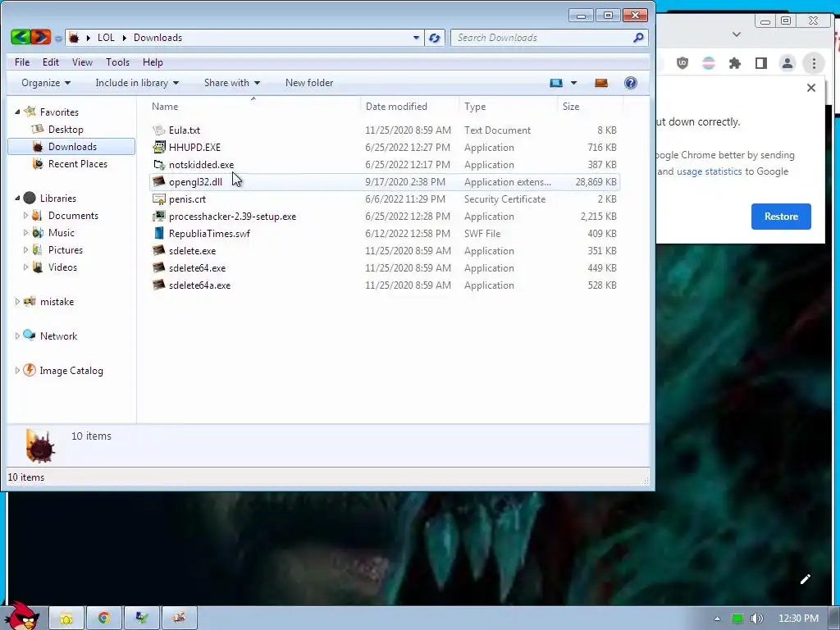Expand the Network tree node
The width and height of the screenshot is (840, 630).
tap(17, 336)
